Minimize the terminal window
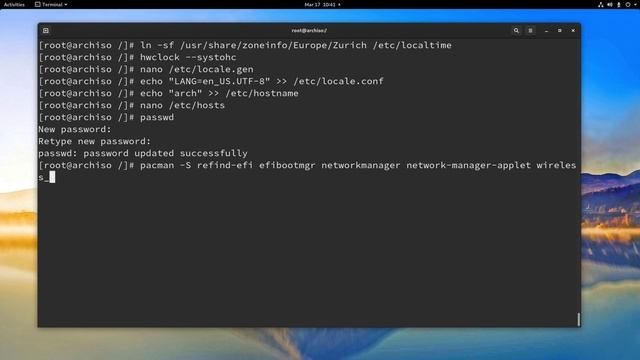This screenshot has height=360, width=640. pyautogui.click(x=546, y=31)
